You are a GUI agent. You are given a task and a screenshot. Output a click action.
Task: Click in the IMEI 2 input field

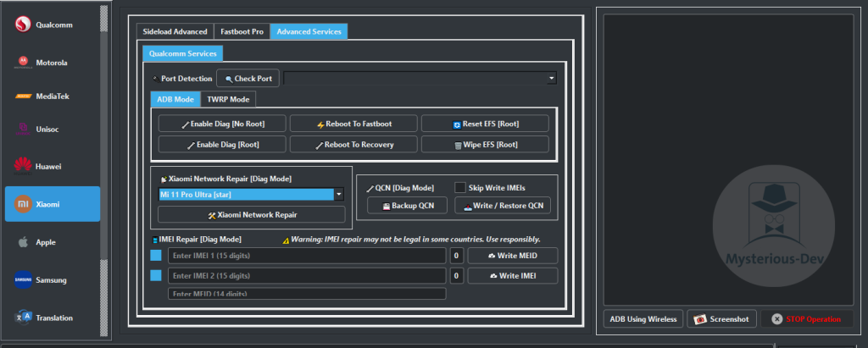(307, 275)
